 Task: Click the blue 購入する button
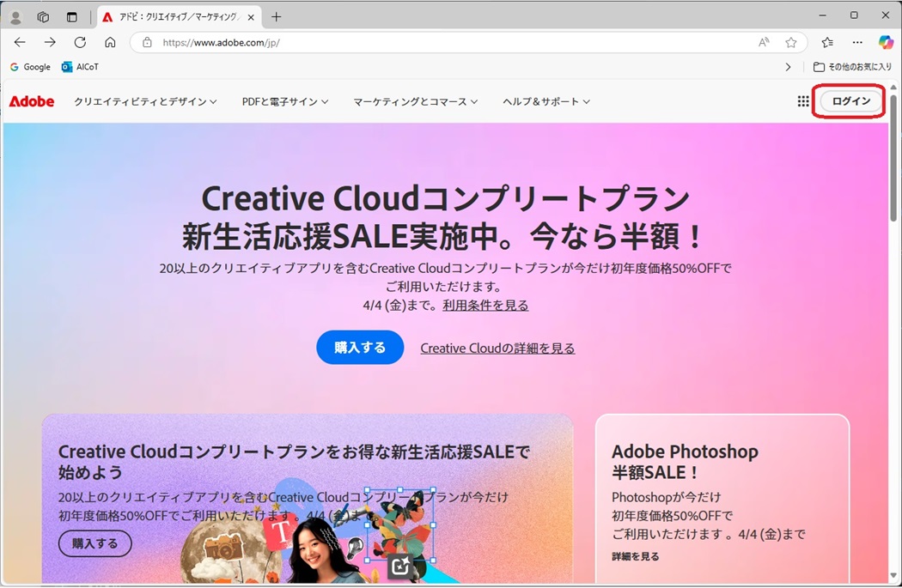[360, 348]
